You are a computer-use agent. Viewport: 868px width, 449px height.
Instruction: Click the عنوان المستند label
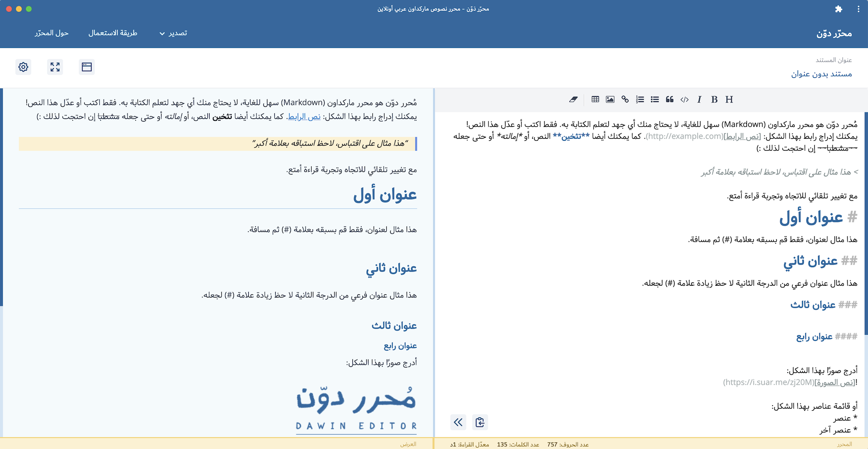pos(834,60)
